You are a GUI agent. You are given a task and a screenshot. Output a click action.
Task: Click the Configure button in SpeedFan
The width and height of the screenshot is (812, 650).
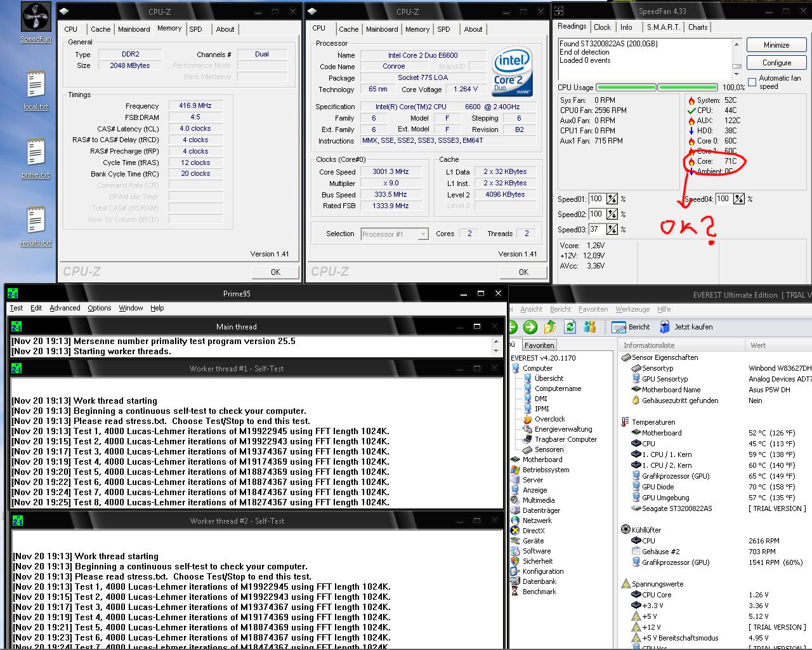(776, 63)
